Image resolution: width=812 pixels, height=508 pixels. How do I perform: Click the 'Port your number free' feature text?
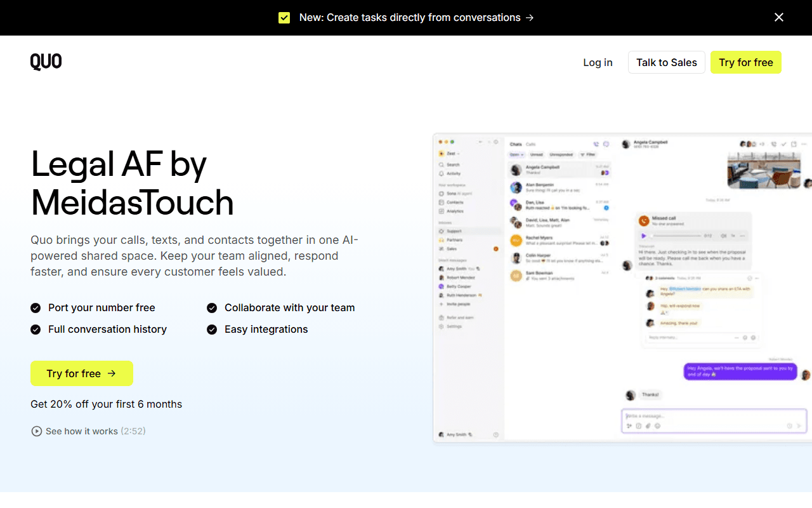click(x=101, y=307)
